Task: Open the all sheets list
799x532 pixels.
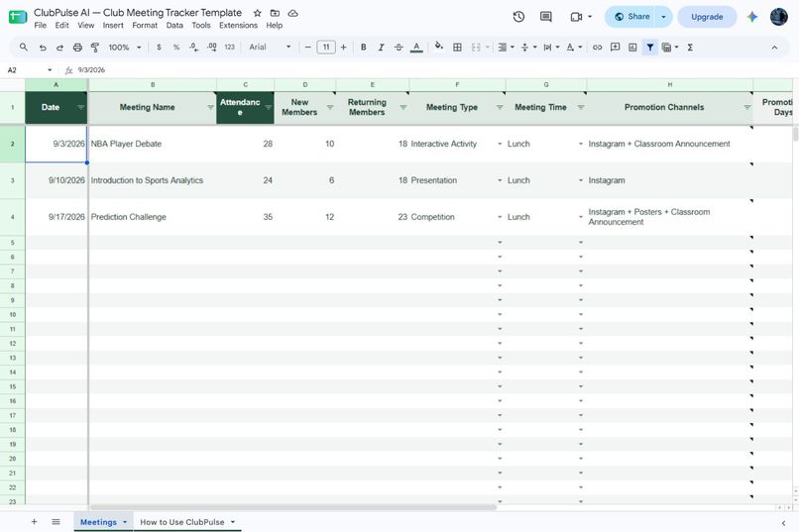Action: coord(56,522)
